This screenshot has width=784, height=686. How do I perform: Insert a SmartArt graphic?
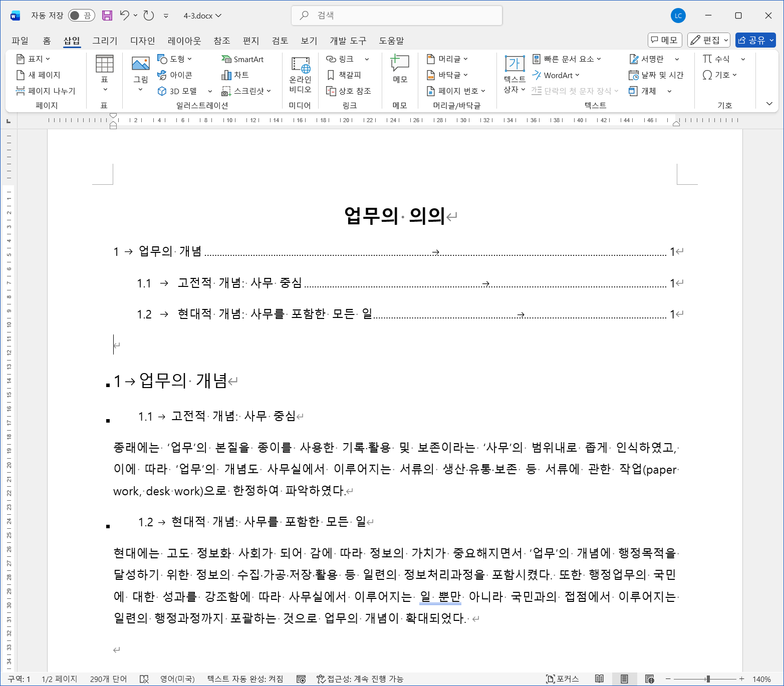tap(242, 59)
